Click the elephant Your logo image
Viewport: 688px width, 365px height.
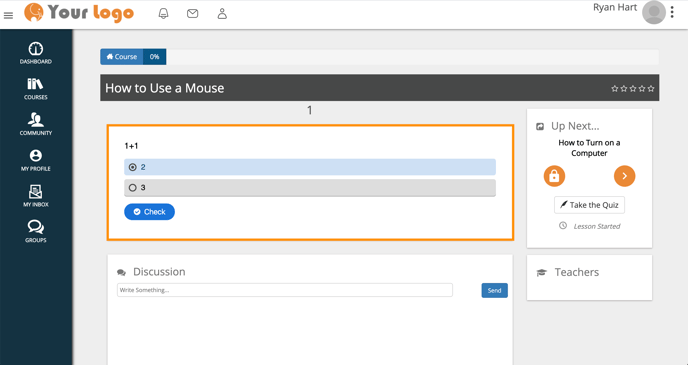[x=79, y=12]
